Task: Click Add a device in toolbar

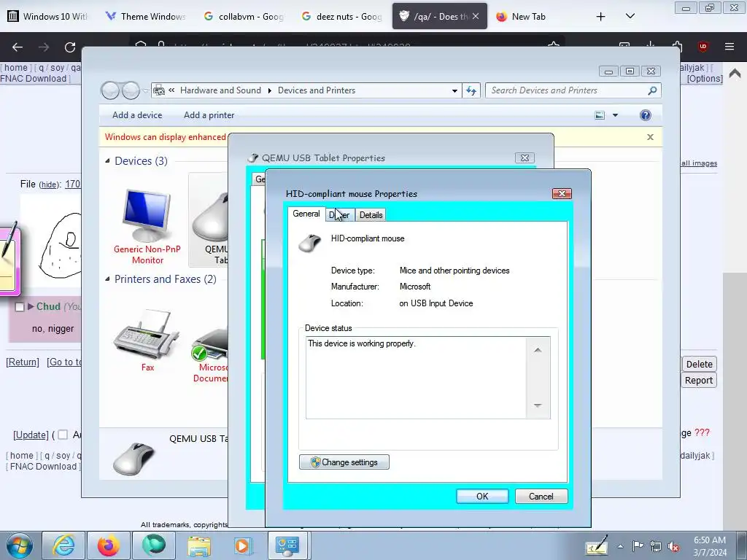Action: [137, 114]
